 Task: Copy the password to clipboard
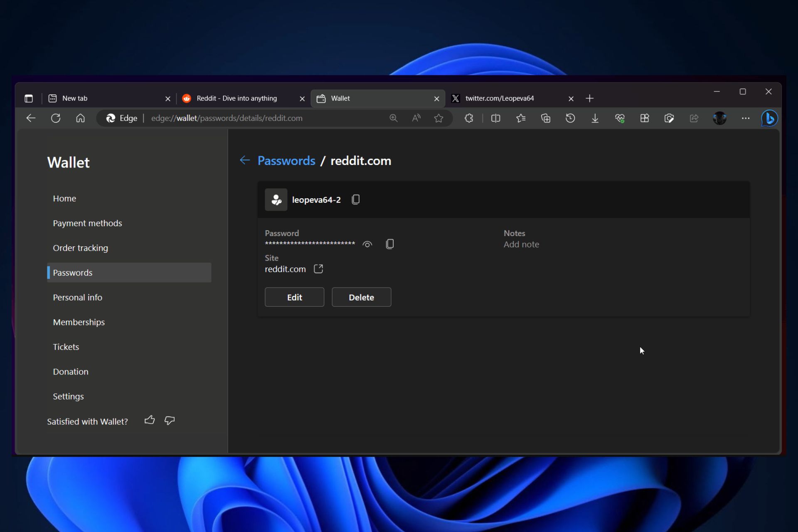point(390,244)
